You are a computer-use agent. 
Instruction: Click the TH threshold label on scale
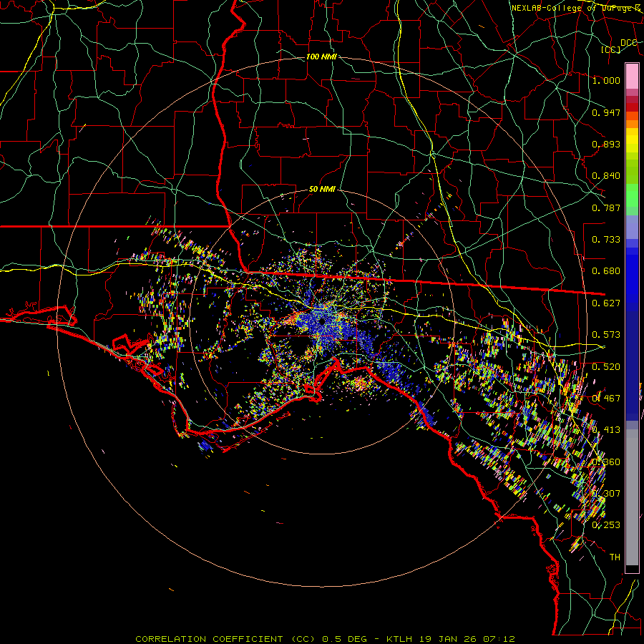click(x=615, y=557)
